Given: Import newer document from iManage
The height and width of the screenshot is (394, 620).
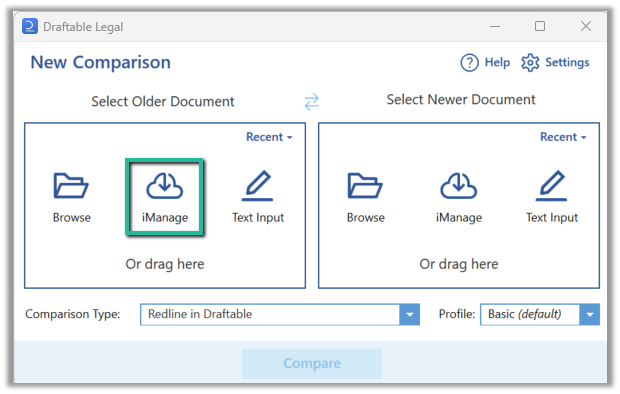Looking at the screenshot, I should pos(459,197).
